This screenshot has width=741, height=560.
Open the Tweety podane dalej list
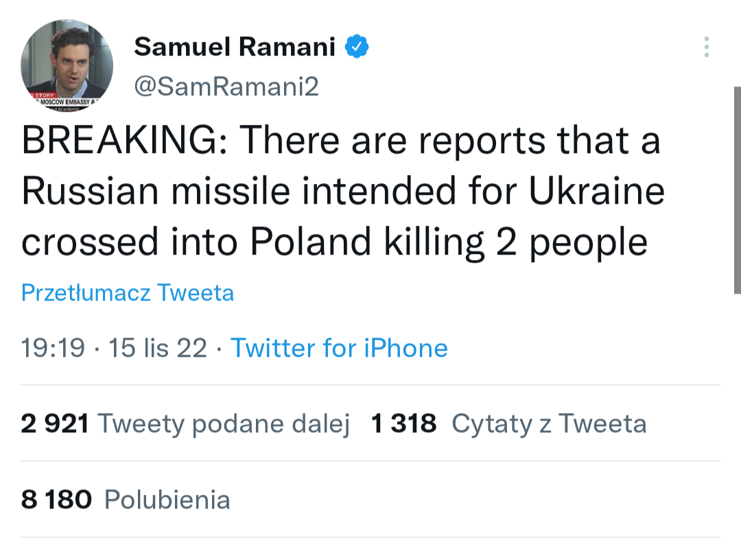point(224,423)
